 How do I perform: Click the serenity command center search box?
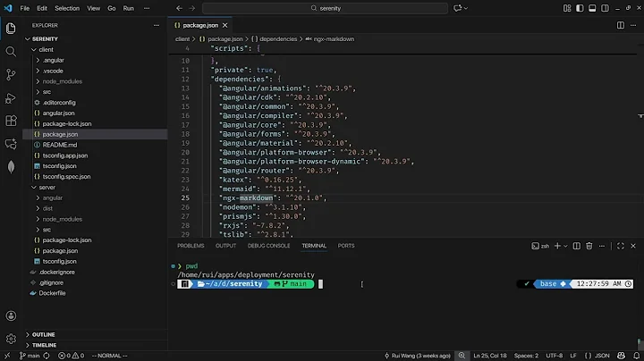tap(325, 8)
